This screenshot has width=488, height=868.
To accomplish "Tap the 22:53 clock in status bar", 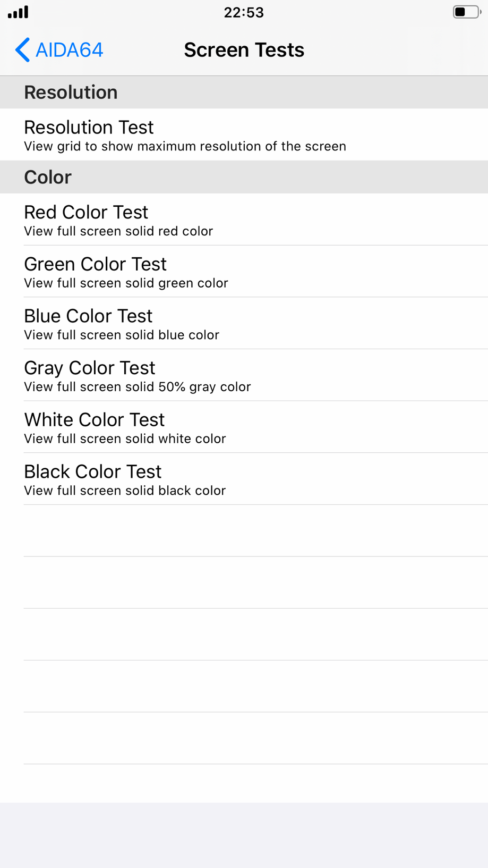I will [244, 12].
